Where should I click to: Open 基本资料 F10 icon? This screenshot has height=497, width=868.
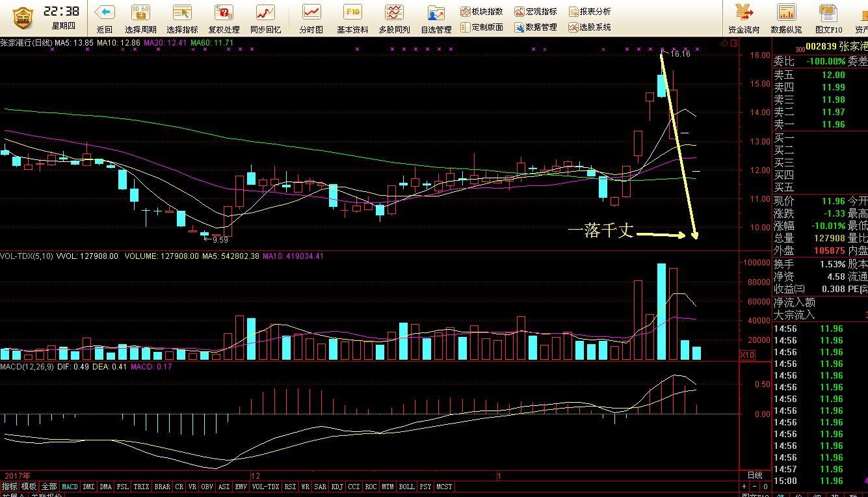pos(352,12)
